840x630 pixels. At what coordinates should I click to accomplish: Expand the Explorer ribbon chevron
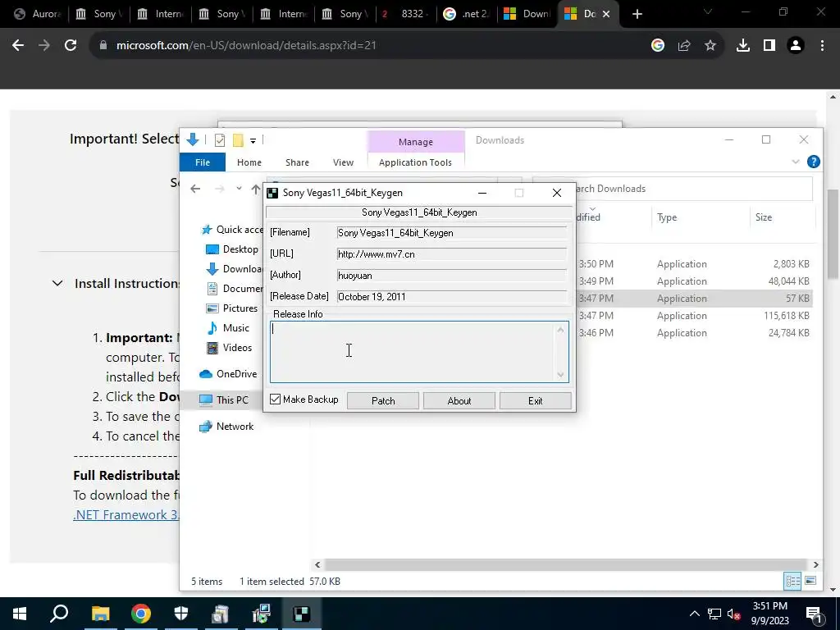coord(796,162)
